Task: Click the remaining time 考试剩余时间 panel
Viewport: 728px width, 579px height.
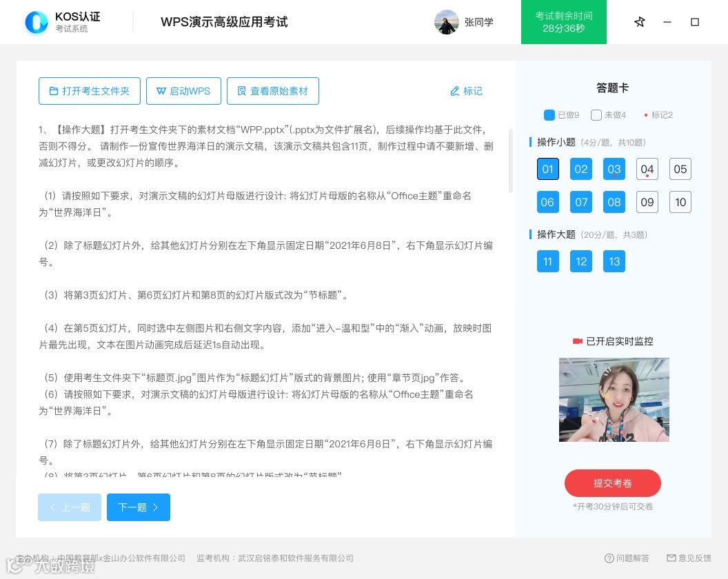Action: tap(564, 22)
